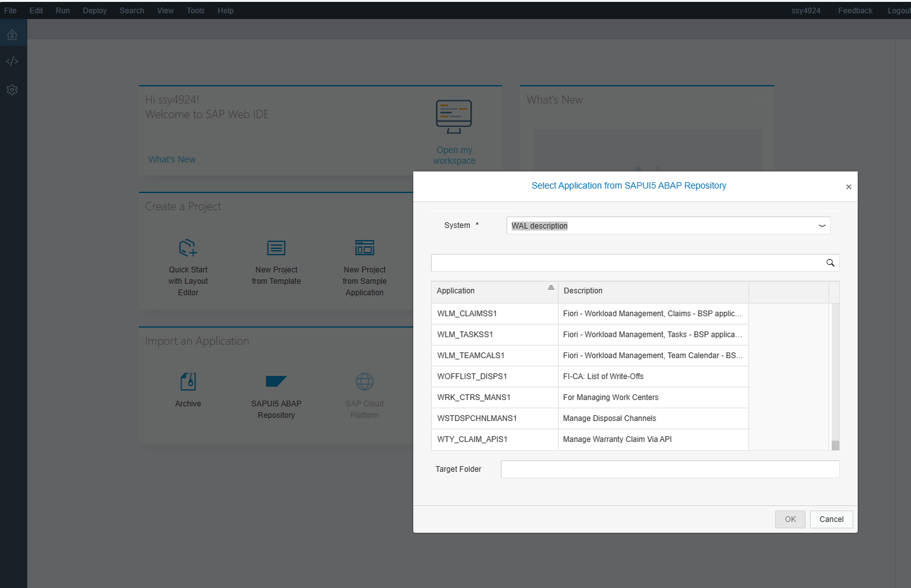Viewport: 911px width, 588px height.
Task: Open the Run menu
Action: 63,11
